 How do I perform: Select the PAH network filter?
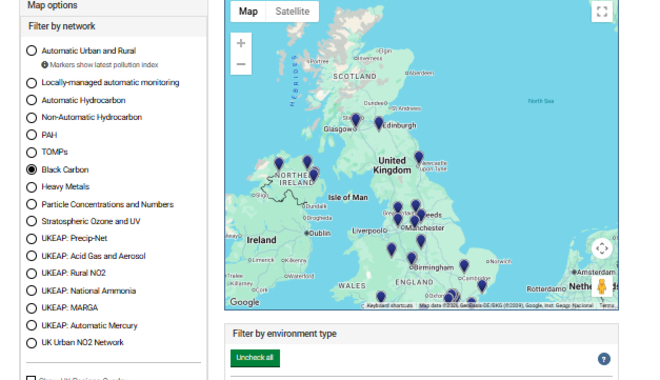(32, 135)
